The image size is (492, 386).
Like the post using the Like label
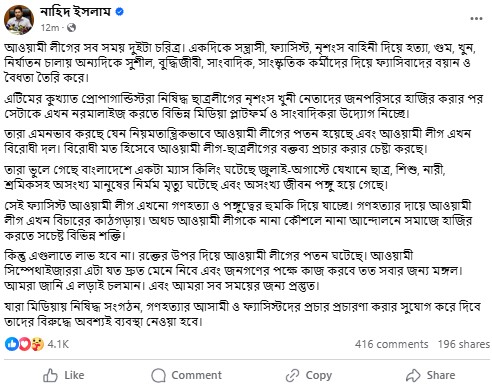[x=74, y=375]
